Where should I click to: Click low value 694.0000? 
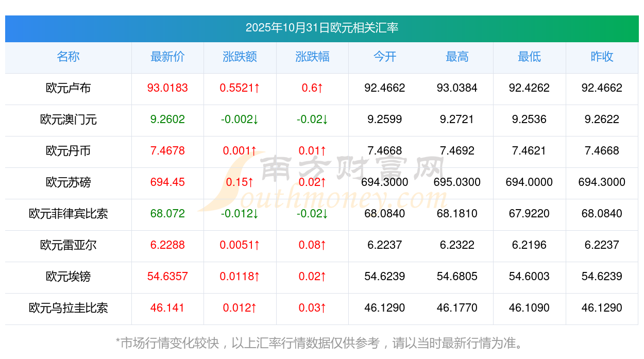pyautogui.click(x=530, y=182)
